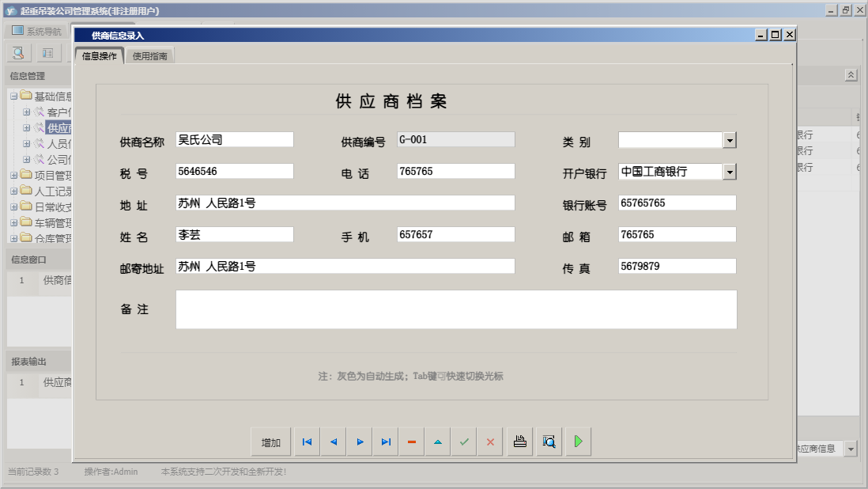The height and width of the screenshot is (489, 868).
Task: Switch to the 使用指南 tab
Action: point(150,56)
